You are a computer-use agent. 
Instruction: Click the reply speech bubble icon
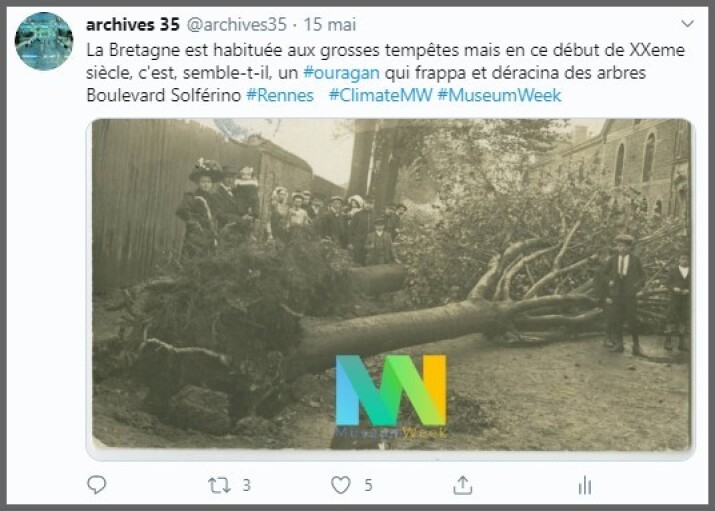tap(96, 485)
